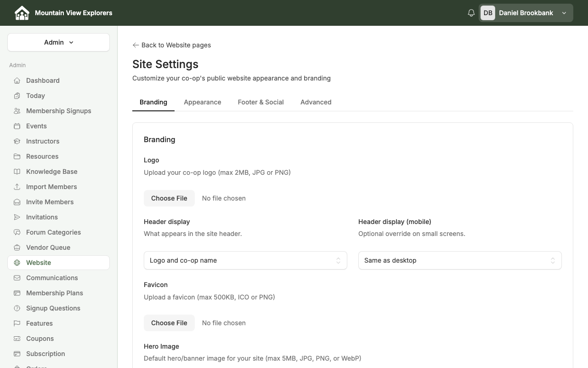Open the Footer & Social tab

[x=261, y=102]
